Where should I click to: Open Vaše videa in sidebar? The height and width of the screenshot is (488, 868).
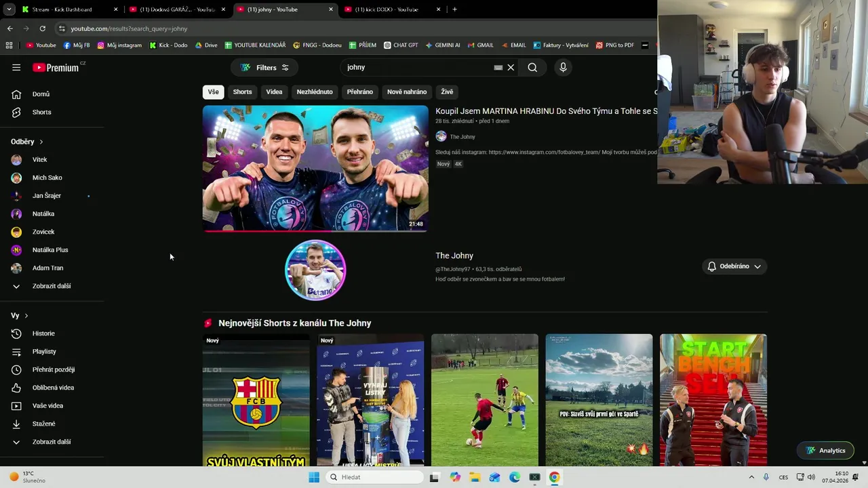tap(47, 405)
